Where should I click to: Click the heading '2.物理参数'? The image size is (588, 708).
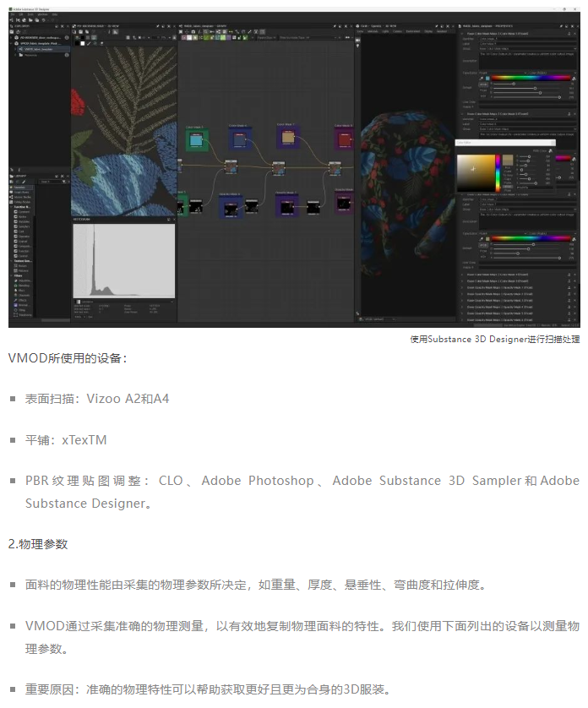[38, 543]
